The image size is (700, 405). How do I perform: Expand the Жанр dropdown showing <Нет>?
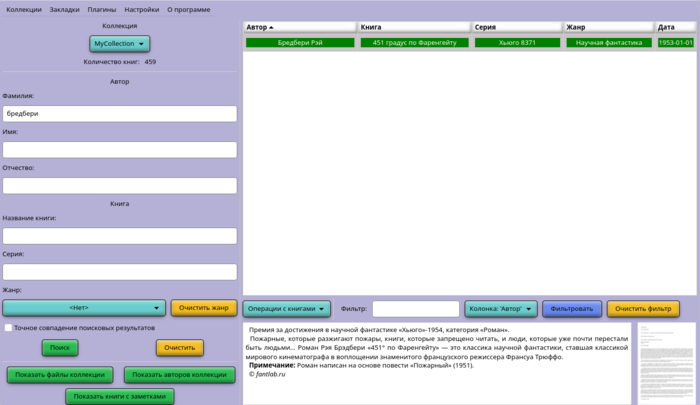click(84, 308)
